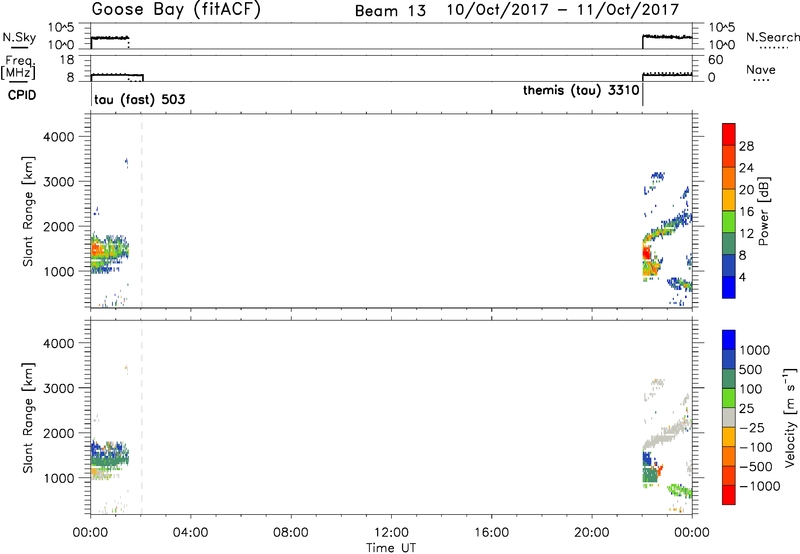Click the orange echo cluster after 00:00 in power panel

click(x=98, y=249)
